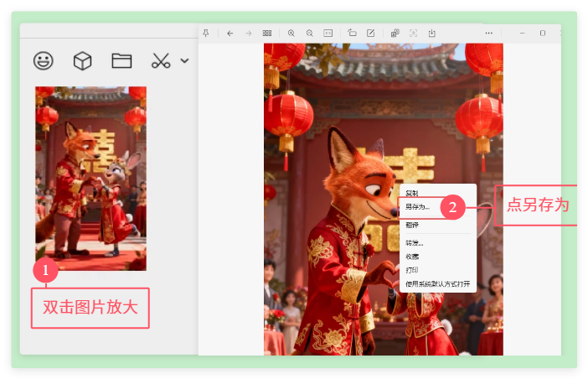Rotate the image with the rotate icon
Viewport: 588px width, 379px height.
pyautogui.click(x=352, y=33)
